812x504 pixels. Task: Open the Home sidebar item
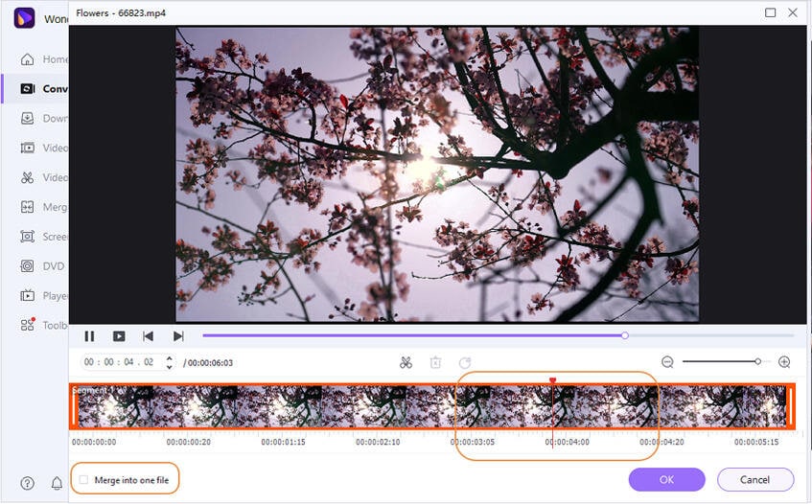43,59
